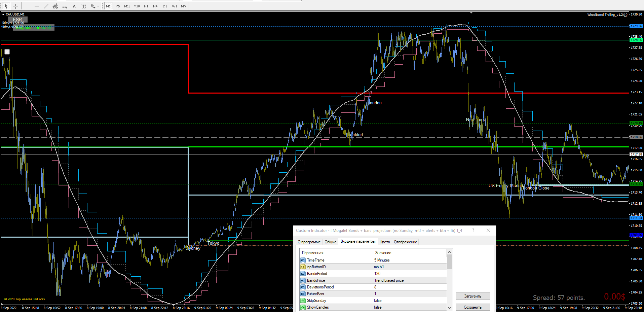Screen dimensions: 644x312
Task: Pick the horizontal line drawing tool
Action: pyautogui.click(x=37, y=6)
